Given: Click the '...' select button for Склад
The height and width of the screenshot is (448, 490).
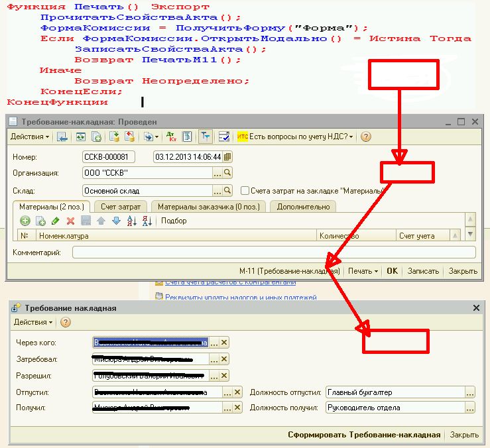Looking at the screenshot, I should pos(217,190).
